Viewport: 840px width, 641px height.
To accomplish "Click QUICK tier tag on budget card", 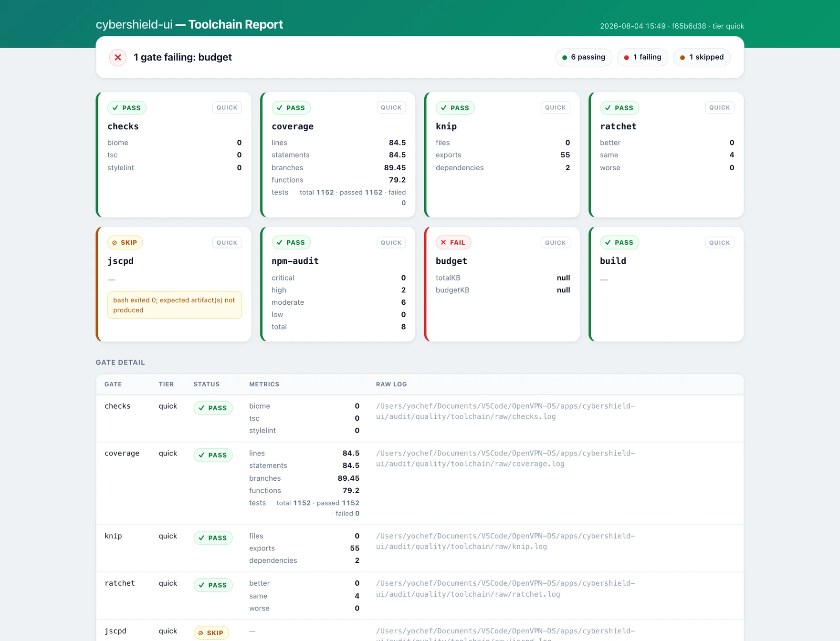I will [556, 242].
